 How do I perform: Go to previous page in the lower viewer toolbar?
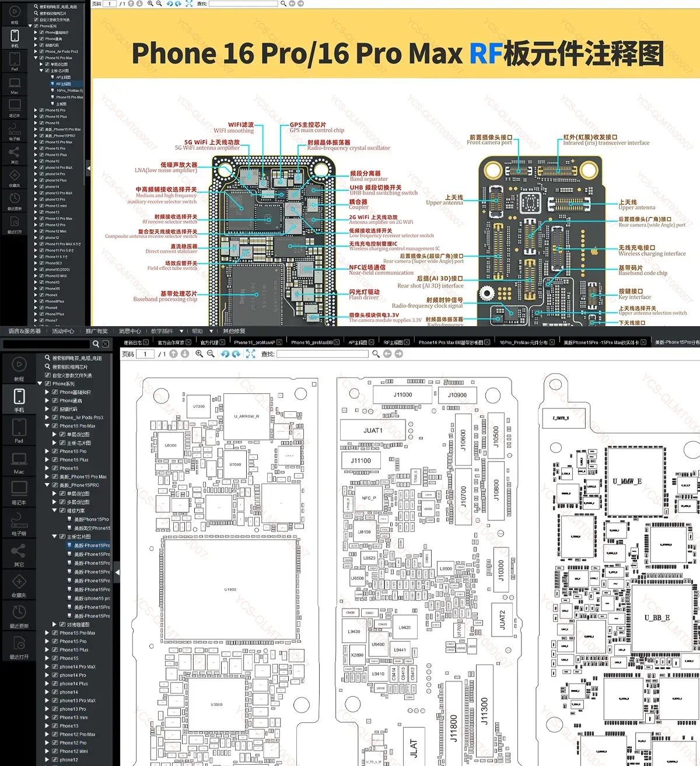173,354
